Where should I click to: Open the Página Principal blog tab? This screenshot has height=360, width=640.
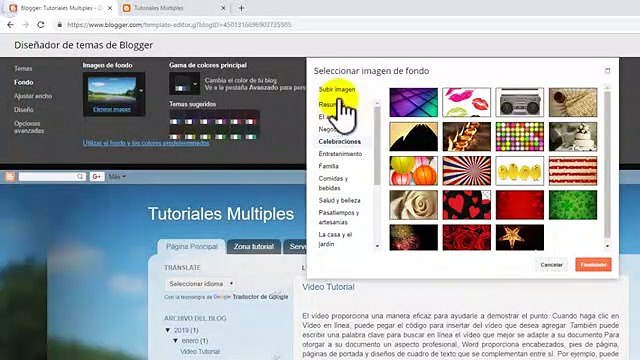pyautogui.click(x=191, y=247)
